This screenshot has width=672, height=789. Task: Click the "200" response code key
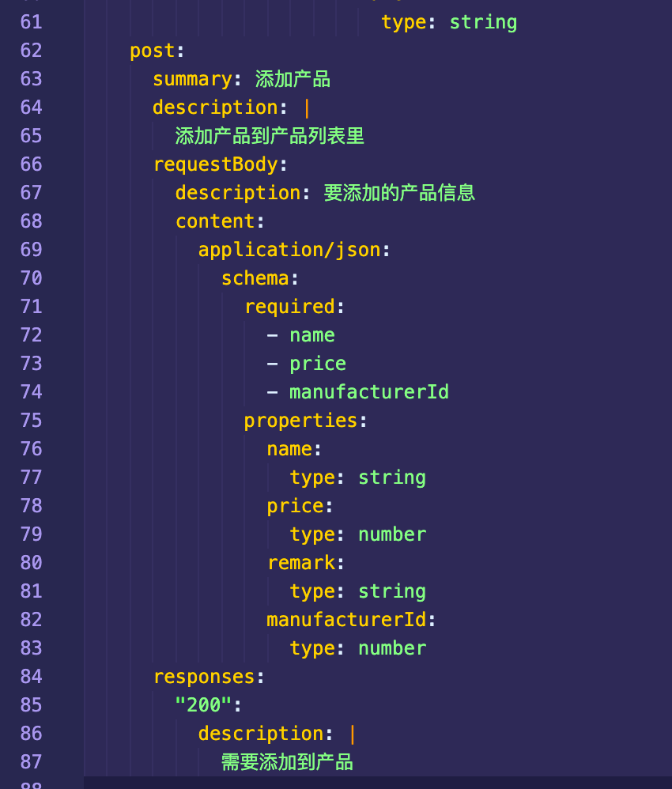click(203, 705)
